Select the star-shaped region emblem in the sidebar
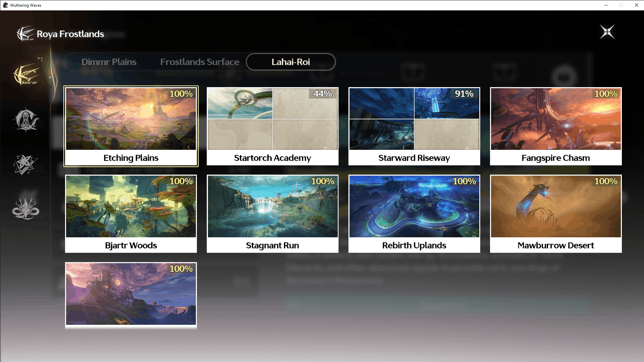 click(x=25, y=164)
